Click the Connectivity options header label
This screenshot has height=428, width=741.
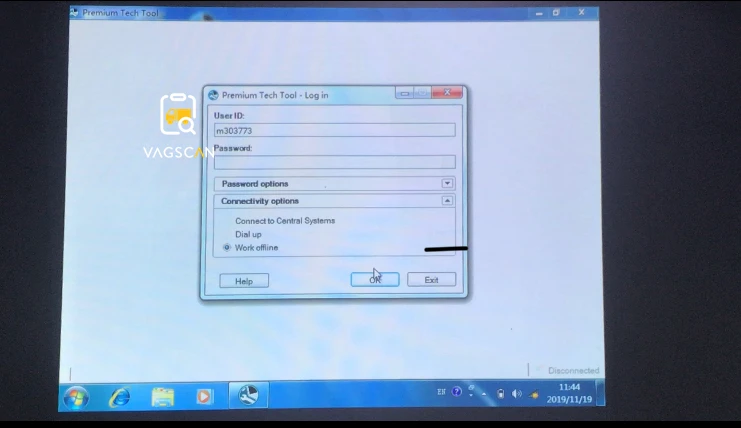tap(260, 201)
